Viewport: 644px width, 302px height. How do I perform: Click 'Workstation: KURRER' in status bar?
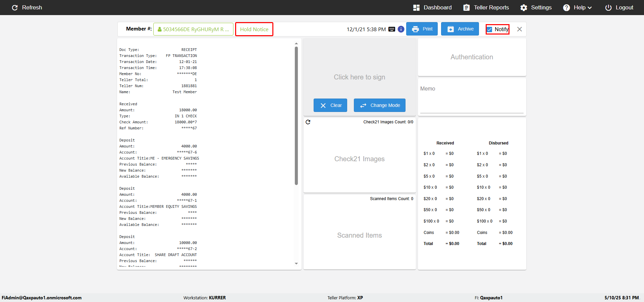click(x=205, y=298)
